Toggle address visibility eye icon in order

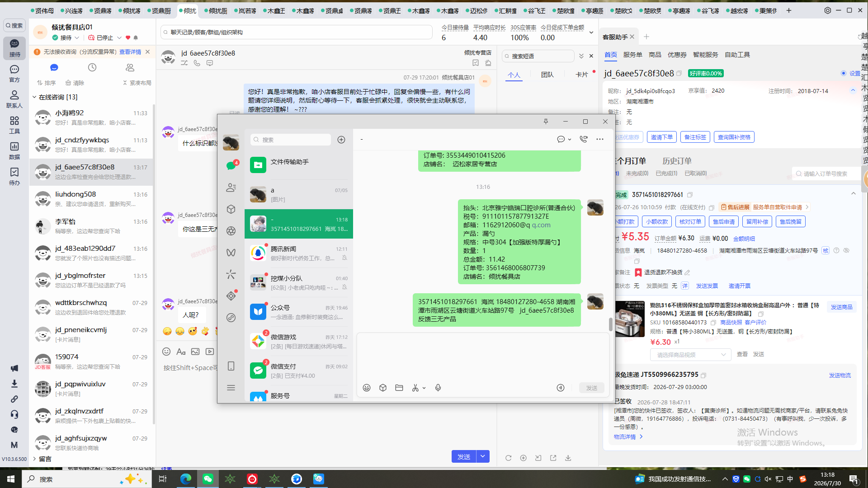(x=846, y=250)
